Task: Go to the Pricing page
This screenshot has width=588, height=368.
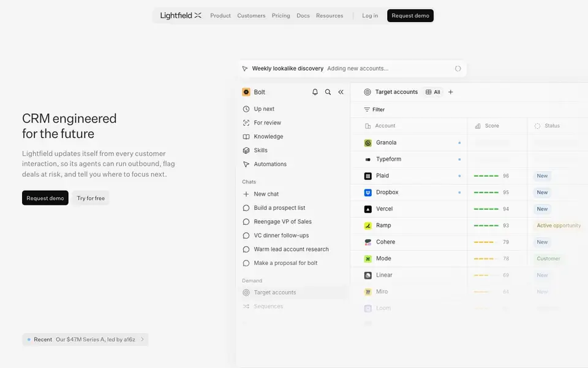Action: click(281, 16)
